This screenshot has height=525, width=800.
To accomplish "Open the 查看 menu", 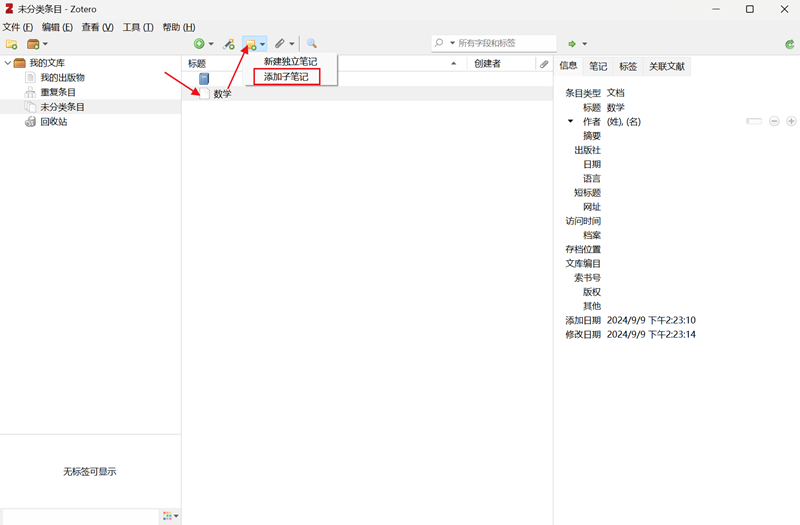I will click(97, 27).
